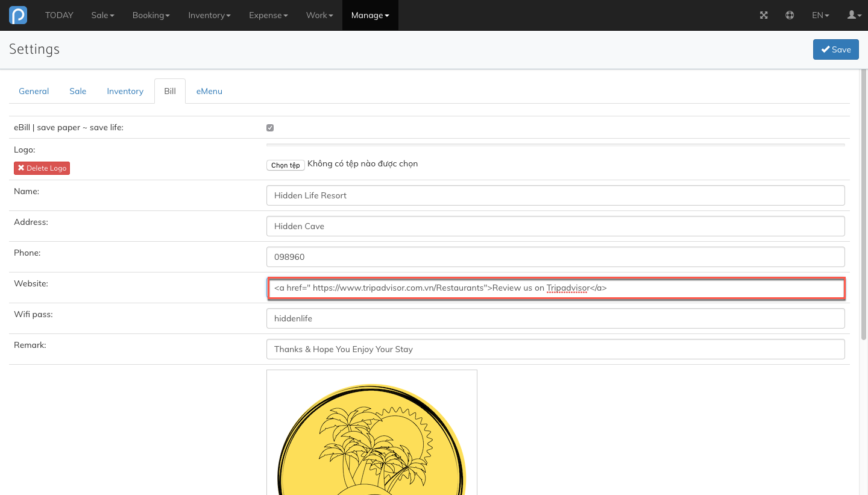Click the Settings page heading
868x495 pixels.
click(x=34, y=49)
